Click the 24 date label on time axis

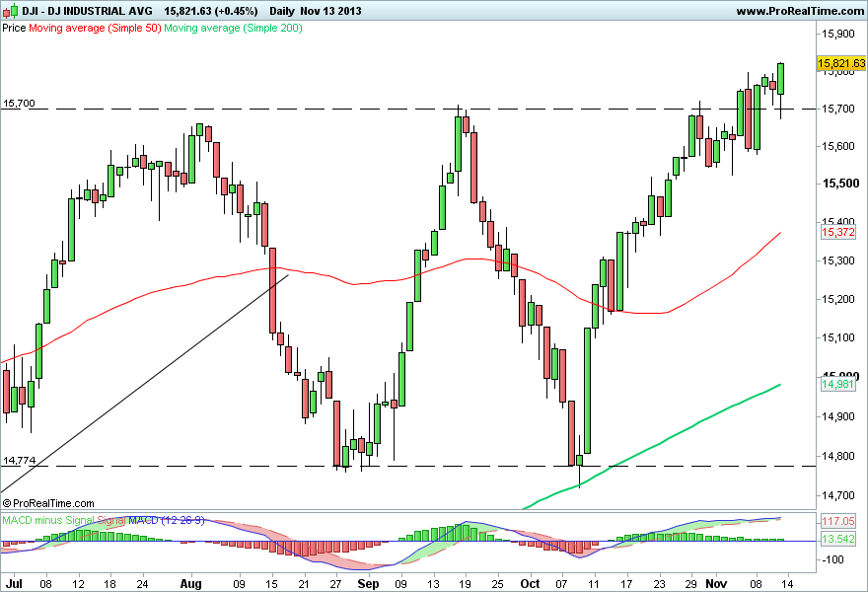tap(142, 584)
